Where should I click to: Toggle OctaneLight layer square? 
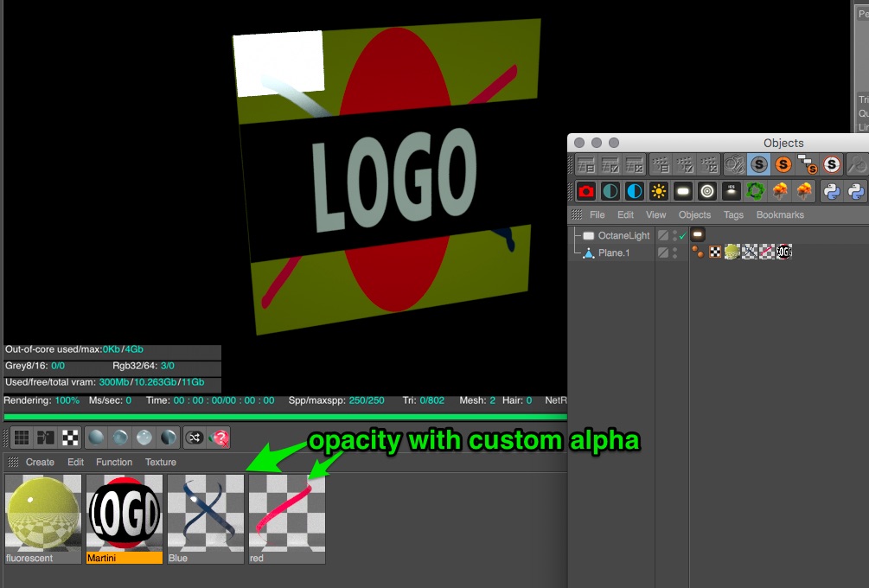(x=663, y=235)
